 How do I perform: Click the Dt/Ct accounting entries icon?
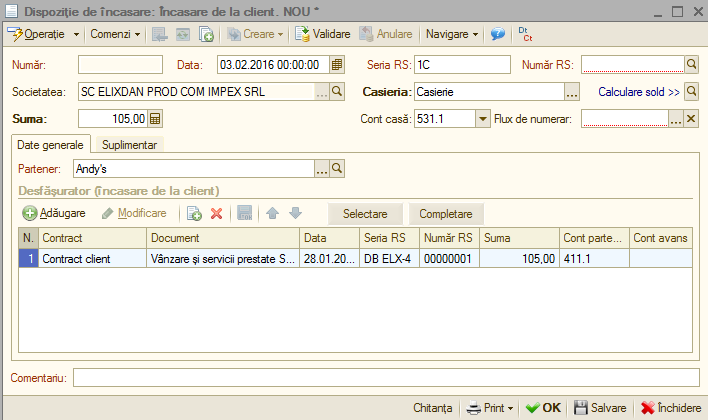(x=525, y=34)
